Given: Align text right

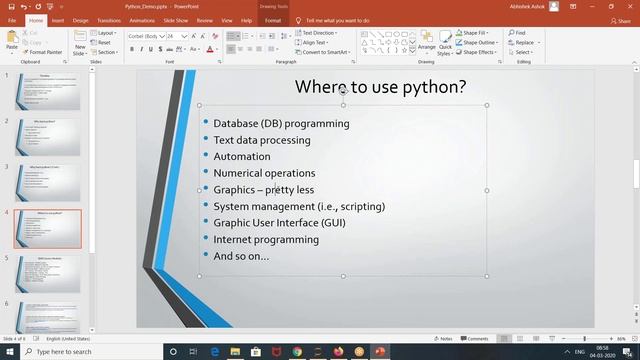Looking at the screenshot, I should click(x=250, y=49).
